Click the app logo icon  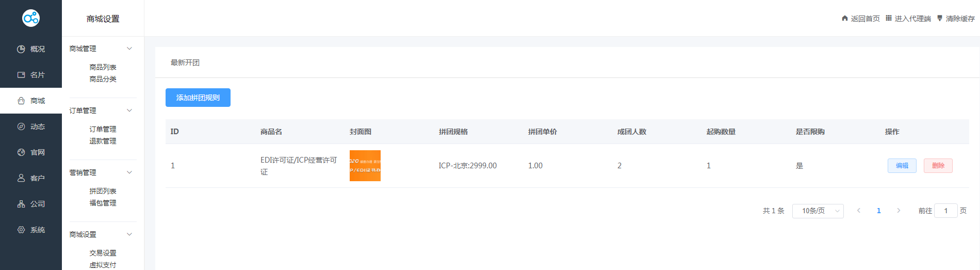[31, 18]
